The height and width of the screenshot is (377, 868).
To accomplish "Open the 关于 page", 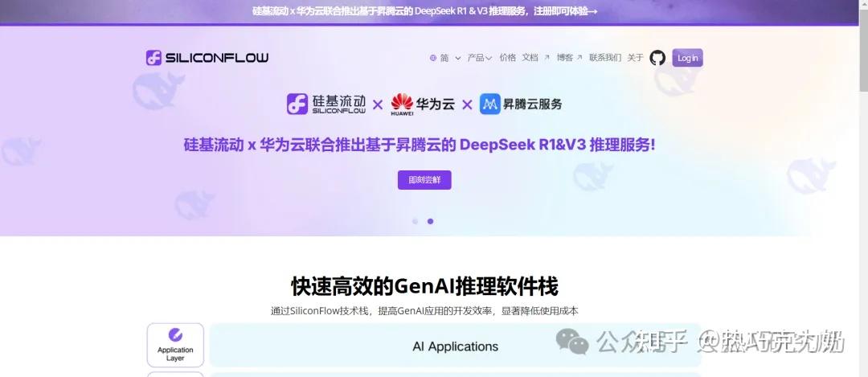I will click(x=635, y=58).
